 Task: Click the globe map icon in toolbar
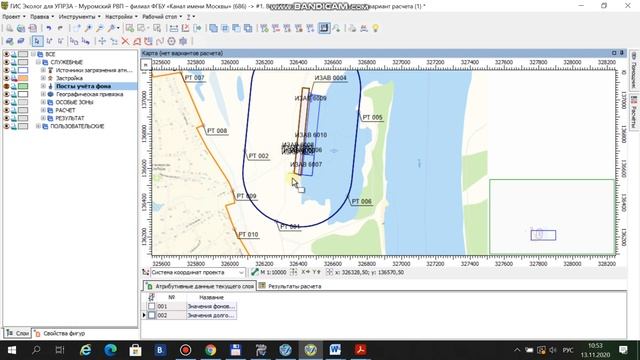20,28
